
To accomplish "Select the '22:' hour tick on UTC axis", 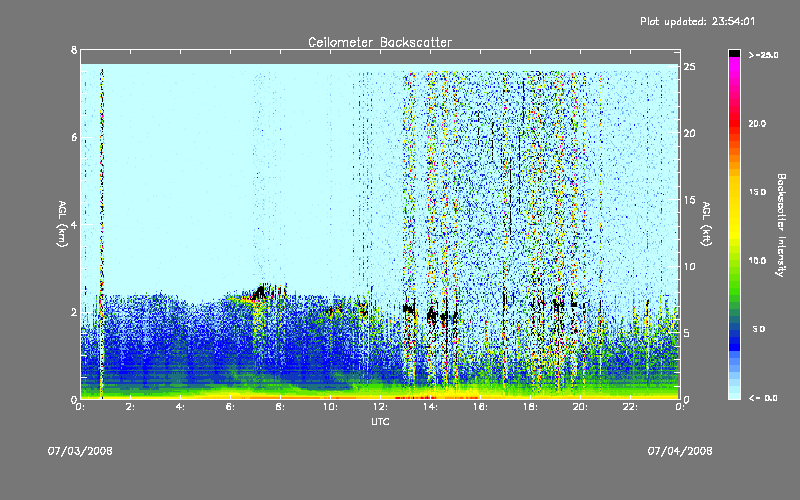I will 631,407.
